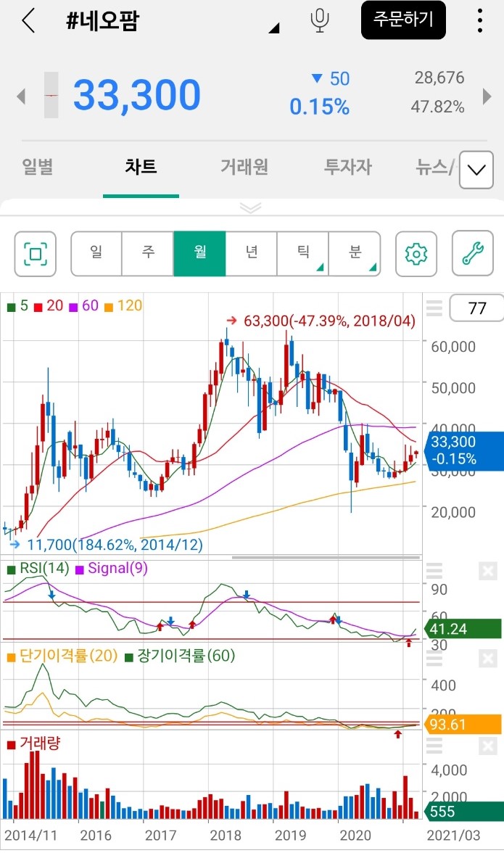Select the 월 monthly period

click(x=199, y=254)
